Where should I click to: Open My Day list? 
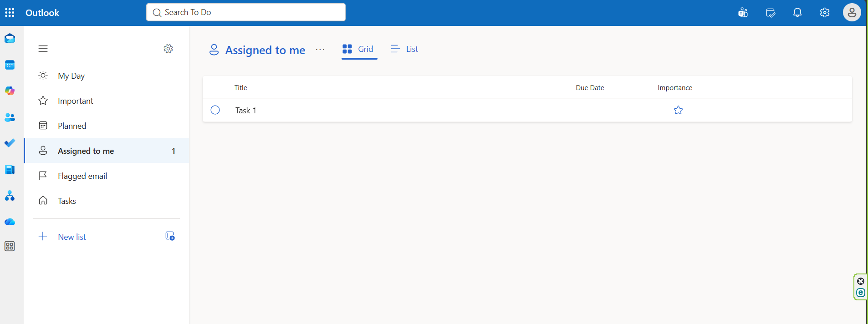[107, 76]
